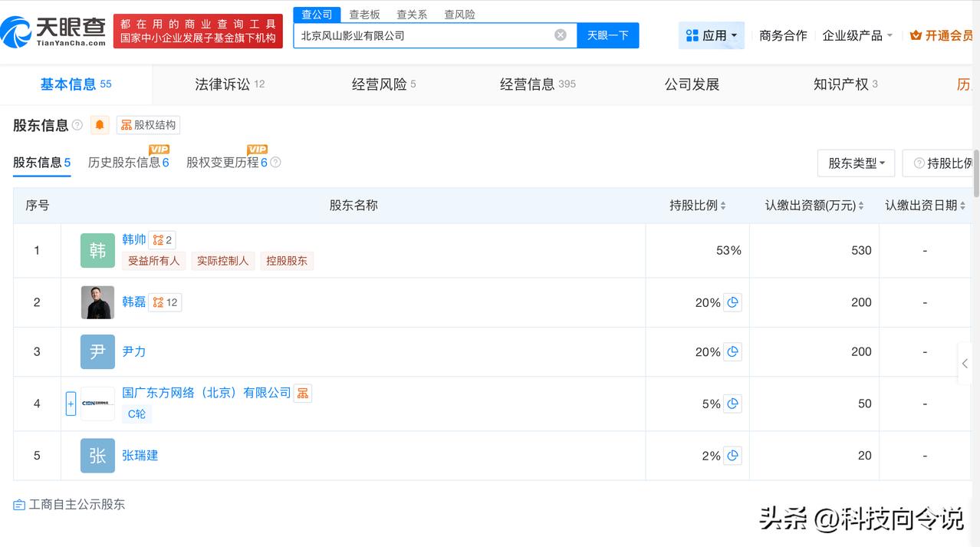Click the 韩 avatar for 韩帅
The image size is (980, 547).
coord(97,250)
